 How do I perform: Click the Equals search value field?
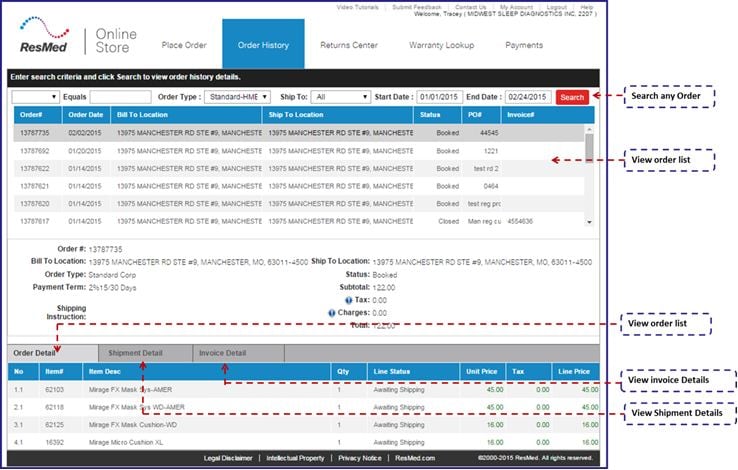coord(120,97)
